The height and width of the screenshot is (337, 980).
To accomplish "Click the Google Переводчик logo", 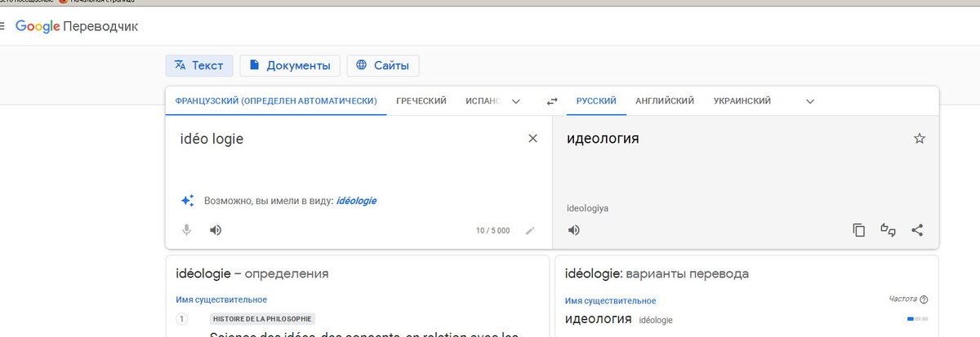I will (77, 27).
